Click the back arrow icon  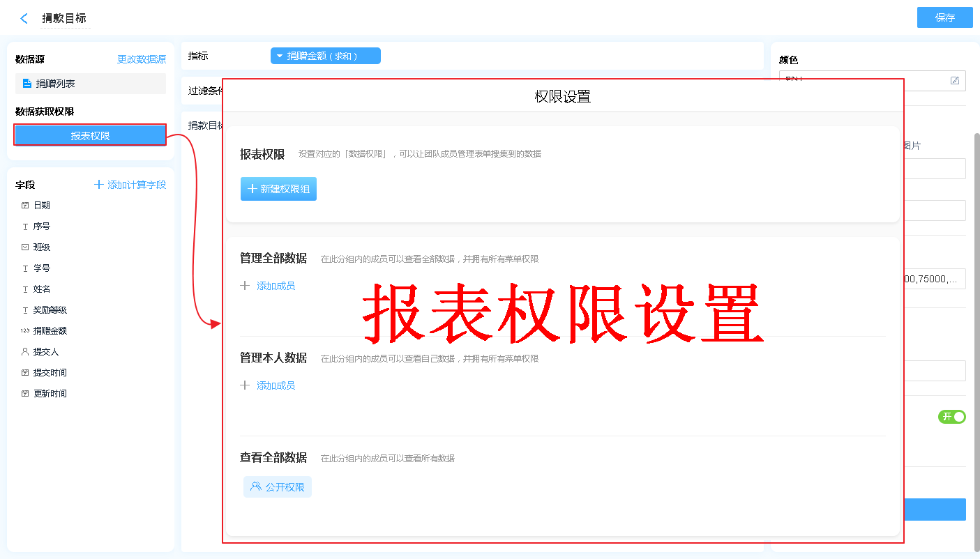pos(24,19)
